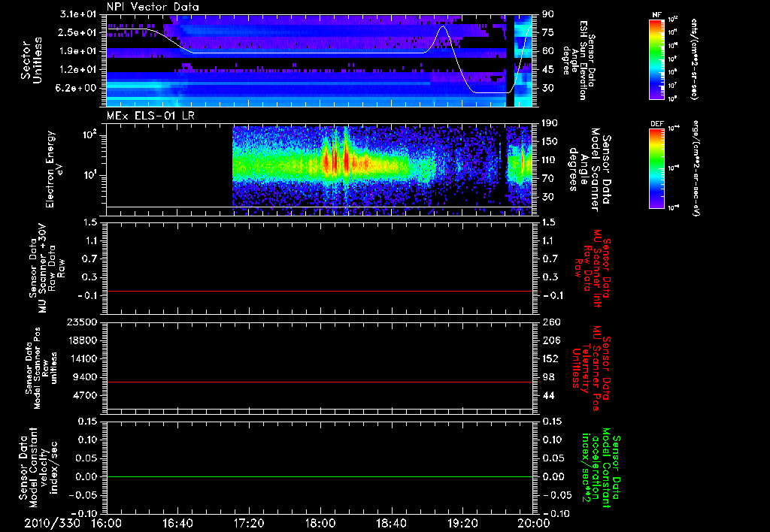Click the '9400' Scanner Pos tick label
Image resolution: width=770 pixels, height=532 pixels.
[86, 377]
